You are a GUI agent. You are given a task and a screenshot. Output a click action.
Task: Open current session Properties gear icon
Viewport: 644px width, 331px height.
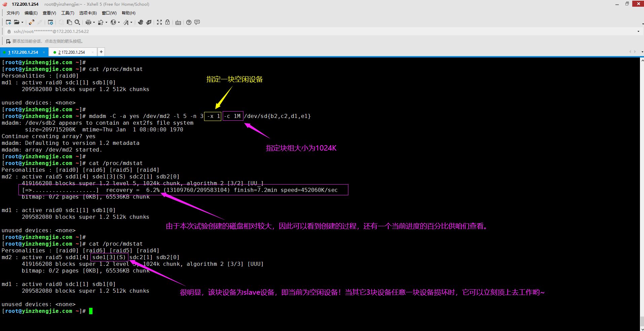point(51,22)
